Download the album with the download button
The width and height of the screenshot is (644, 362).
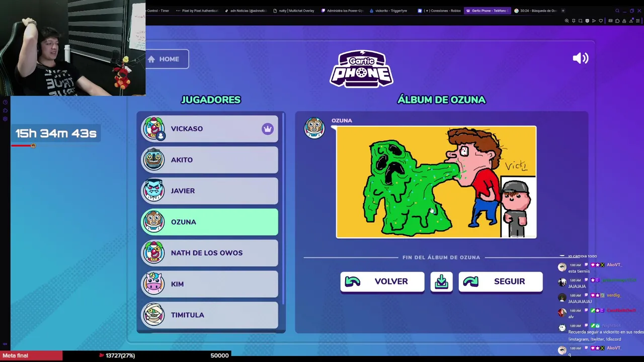(x=441, y=282)
